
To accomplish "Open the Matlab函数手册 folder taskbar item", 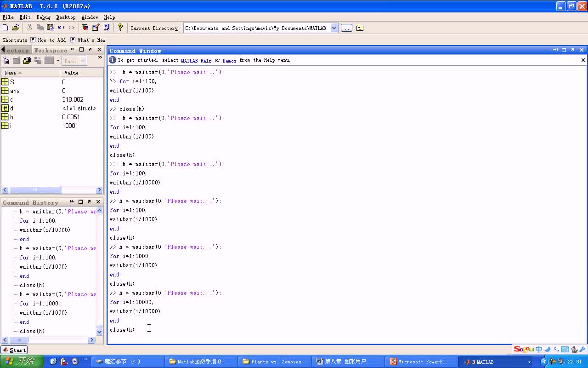I will point(202,362).
